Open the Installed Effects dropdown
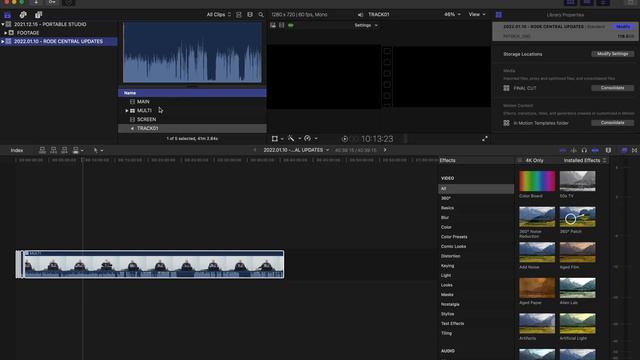640x360 pixels. [x=584, y=160]
